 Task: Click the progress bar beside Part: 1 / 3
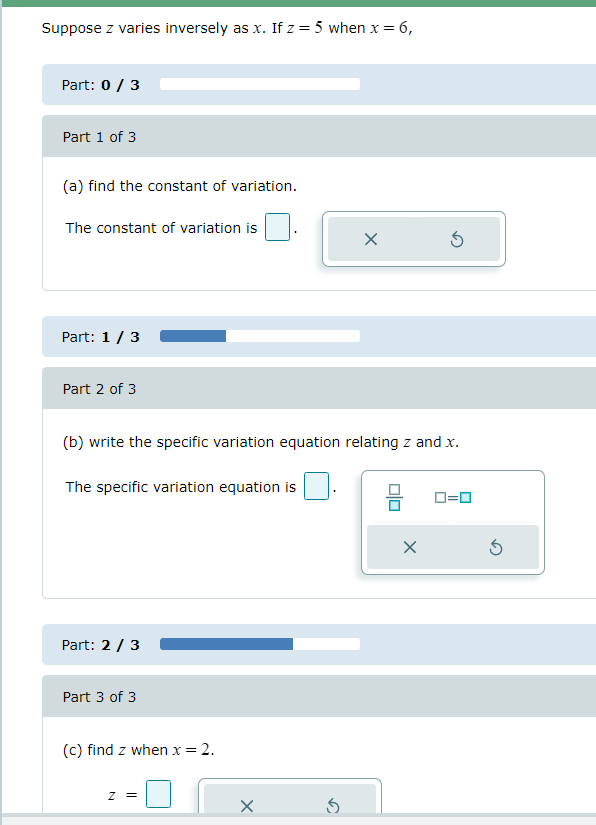tap(259, 335)
